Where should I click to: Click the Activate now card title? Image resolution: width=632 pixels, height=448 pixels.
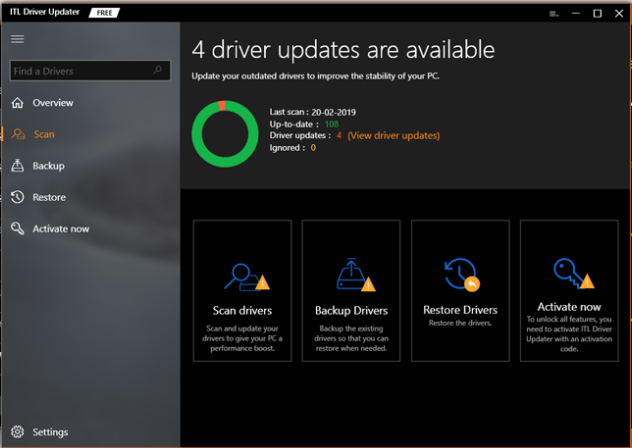(x=569, y=307)
